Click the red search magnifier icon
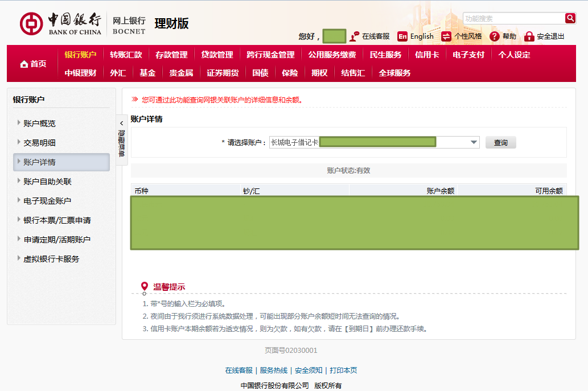The width and height of the screenshot is (588, 391). (570, 18)
